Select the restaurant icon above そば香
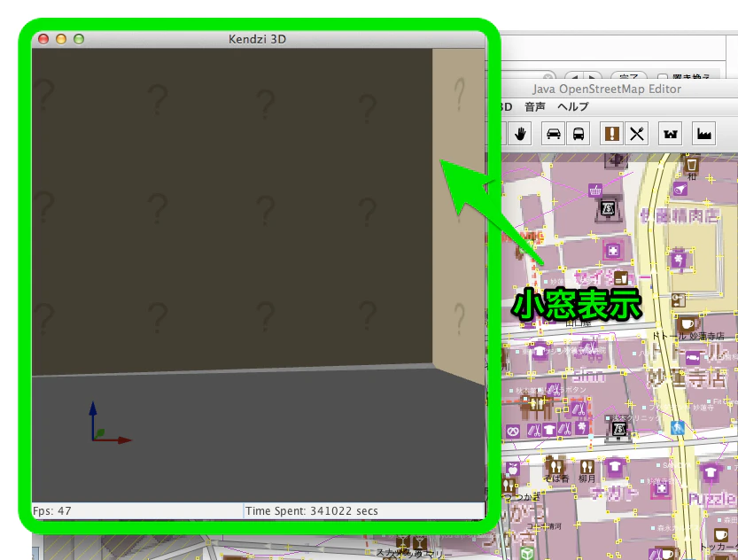 coord(555,464)
